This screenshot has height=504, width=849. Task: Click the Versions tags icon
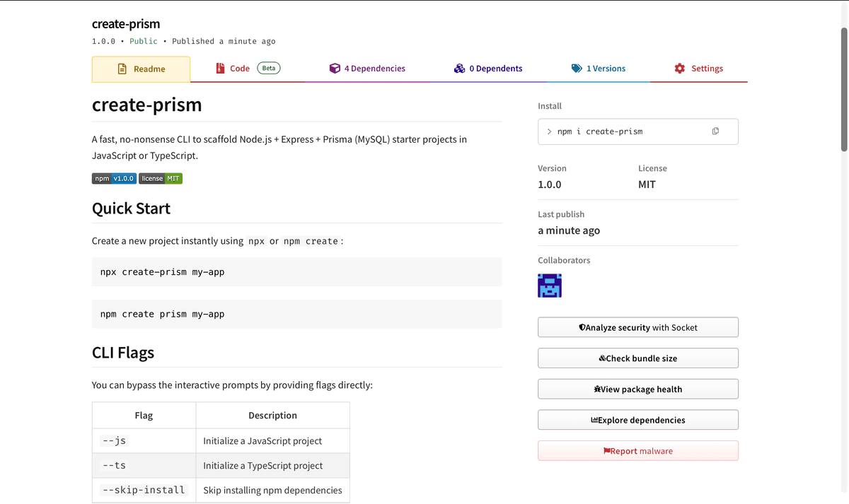click(x=577, y=69)
